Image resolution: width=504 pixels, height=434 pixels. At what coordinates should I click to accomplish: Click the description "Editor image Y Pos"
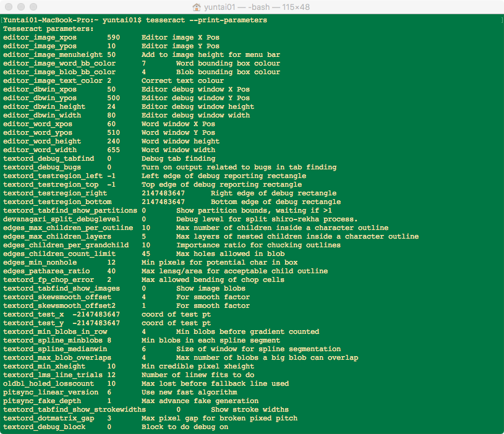(x=181, y=46)
